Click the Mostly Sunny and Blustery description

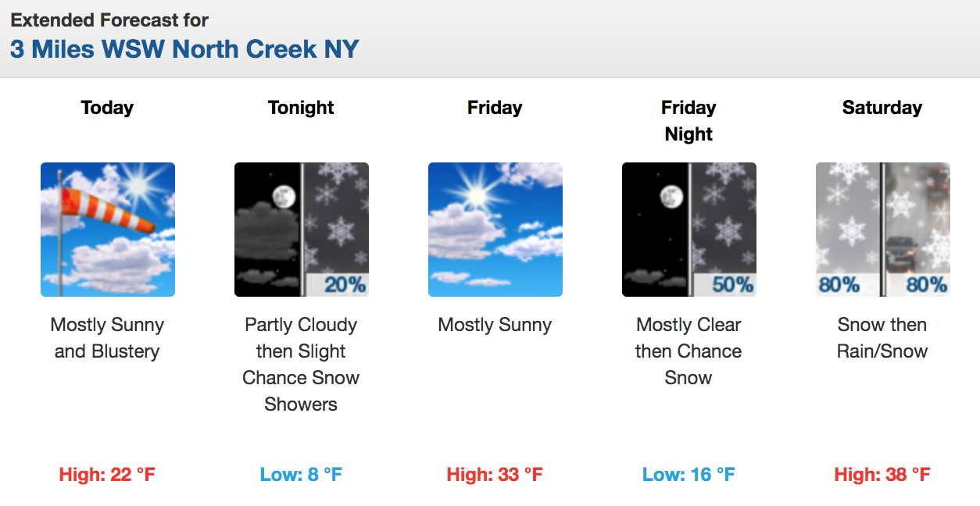point(107,338)
